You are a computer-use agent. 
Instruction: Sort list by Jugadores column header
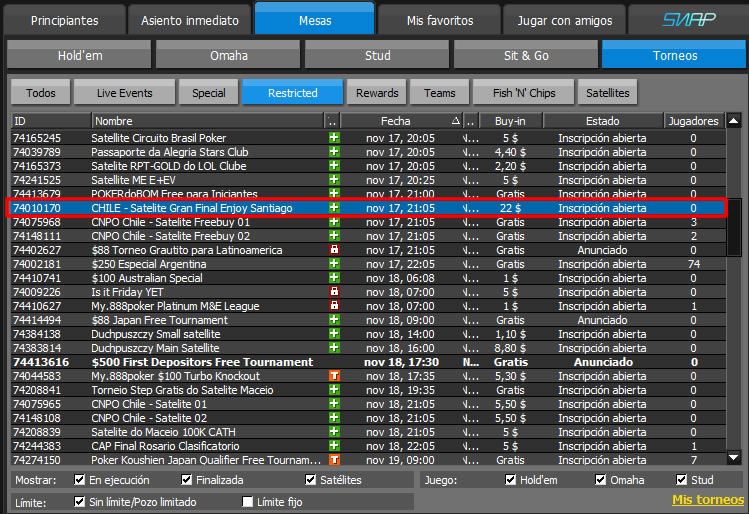pos(693,121)
